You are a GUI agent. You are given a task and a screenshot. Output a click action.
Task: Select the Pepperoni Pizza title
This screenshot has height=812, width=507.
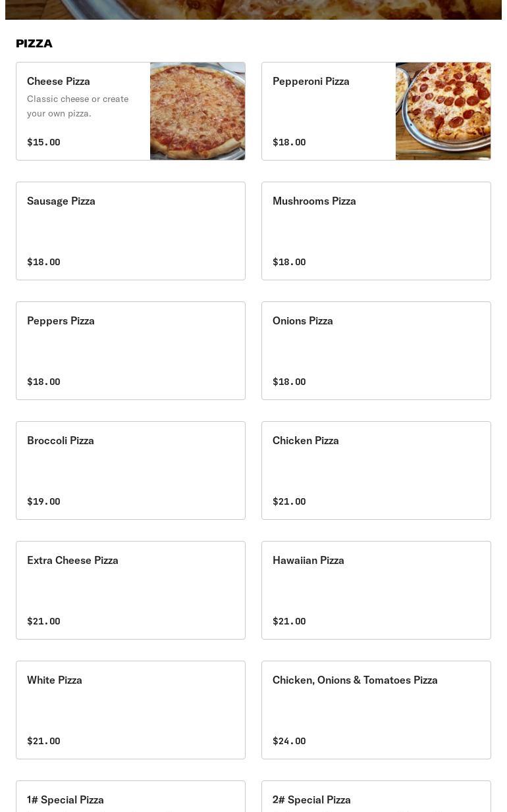[311, 81]
